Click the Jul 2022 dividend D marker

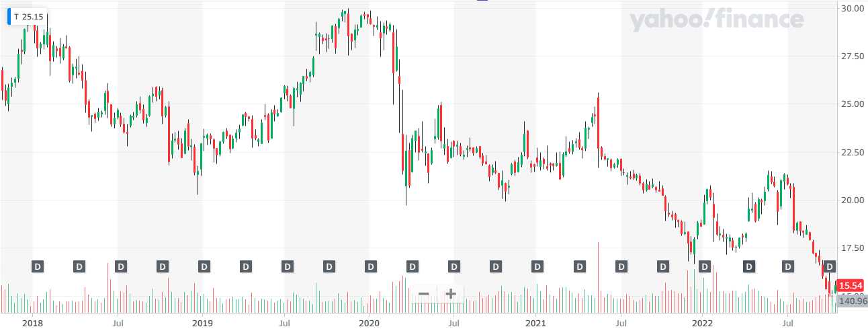point(787,266)
